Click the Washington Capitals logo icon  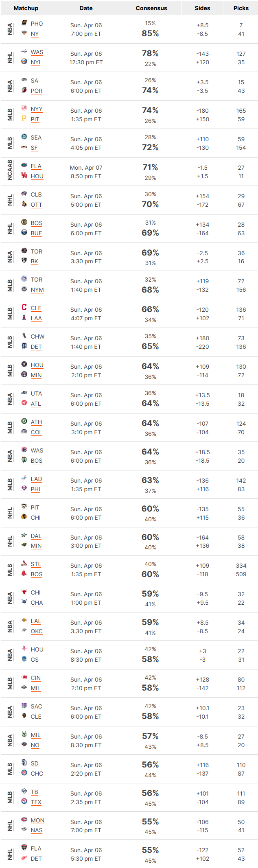coord(24,51)
